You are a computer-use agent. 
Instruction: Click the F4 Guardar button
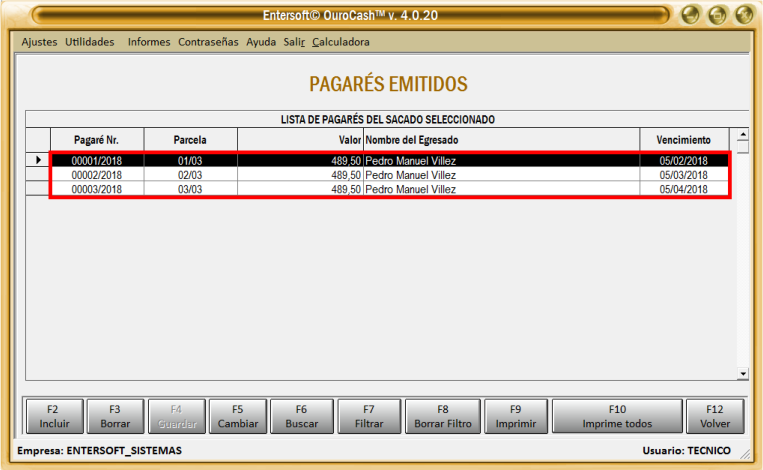[177, 416]
